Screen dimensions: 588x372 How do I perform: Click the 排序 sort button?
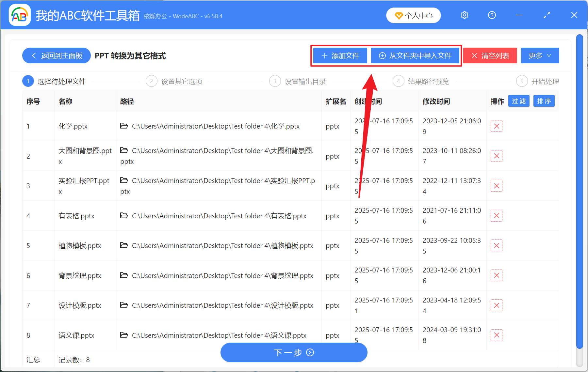pos(544,101)
